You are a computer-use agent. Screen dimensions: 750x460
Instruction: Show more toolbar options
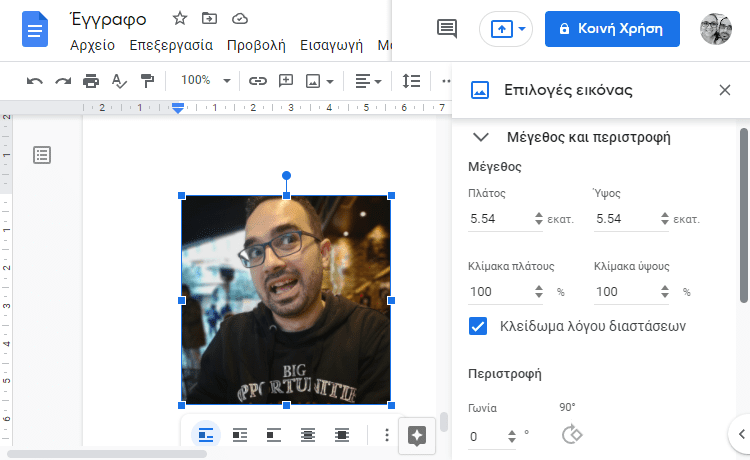446,81
